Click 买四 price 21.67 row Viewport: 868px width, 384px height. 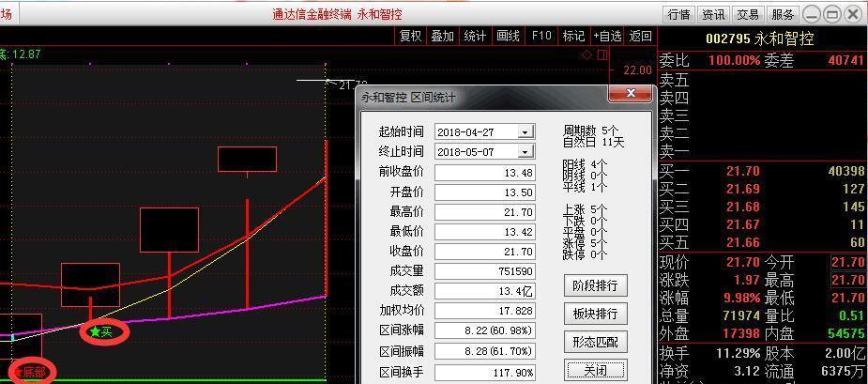tap(762, 224)
